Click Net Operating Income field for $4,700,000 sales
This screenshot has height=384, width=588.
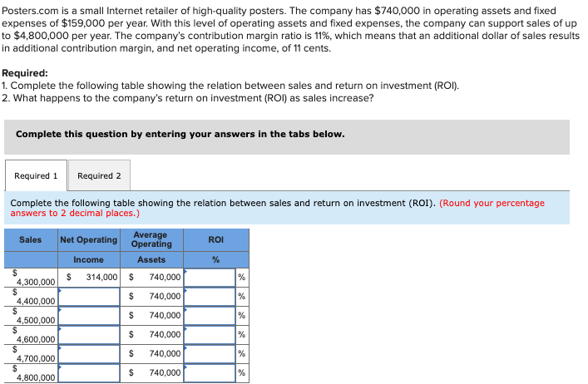click(x=89, y=354)
